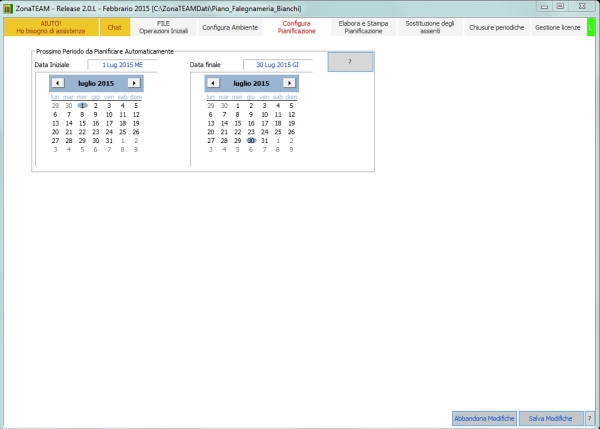Go to previous month in Data finale calendar
The image size is (600, 429).
pyautogui.click(x=213, y=83)
